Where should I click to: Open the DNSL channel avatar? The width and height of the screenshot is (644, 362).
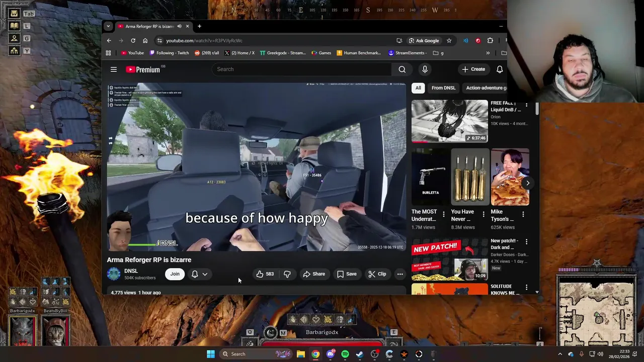click(114, 274)
